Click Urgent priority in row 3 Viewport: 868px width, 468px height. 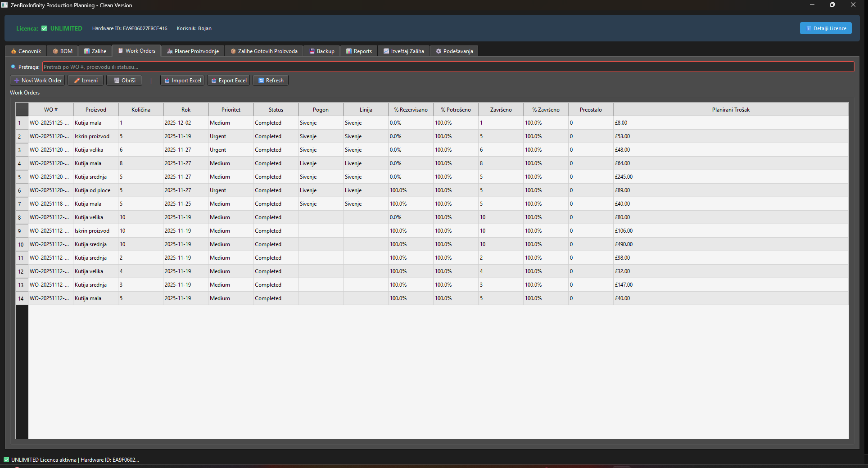click(231, 150)
